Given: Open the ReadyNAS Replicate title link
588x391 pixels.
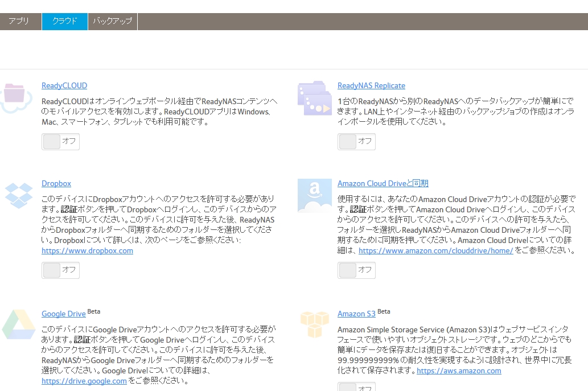Looking at the screenshot, I should [x=371, y=85].
